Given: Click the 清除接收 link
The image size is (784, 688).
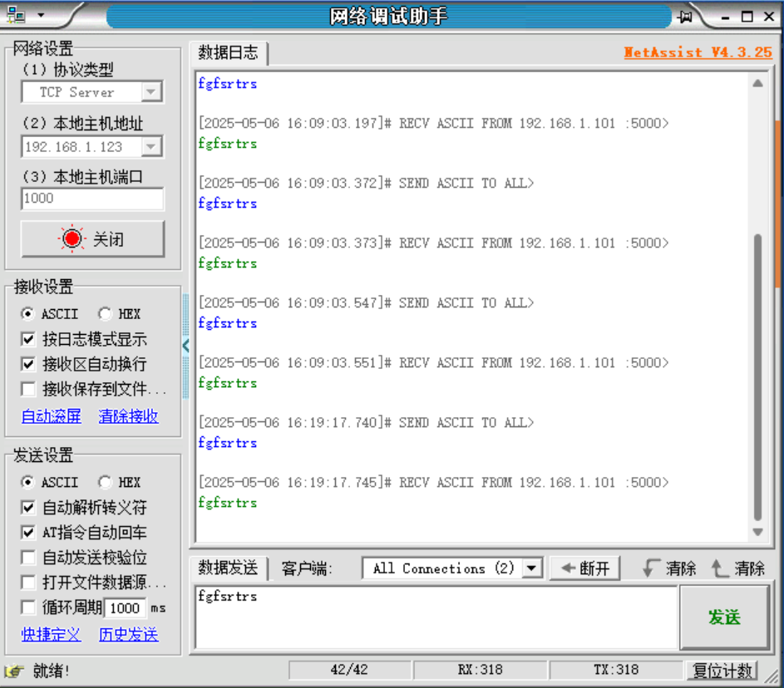Looking at the screenshot, I should click(x=129, y=415).
